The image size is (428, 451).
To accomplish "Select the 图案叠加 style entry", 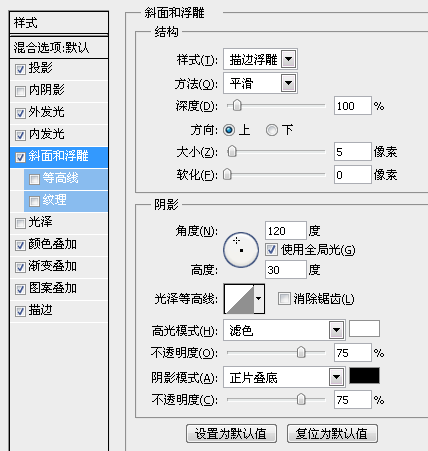I will (59, 289).
